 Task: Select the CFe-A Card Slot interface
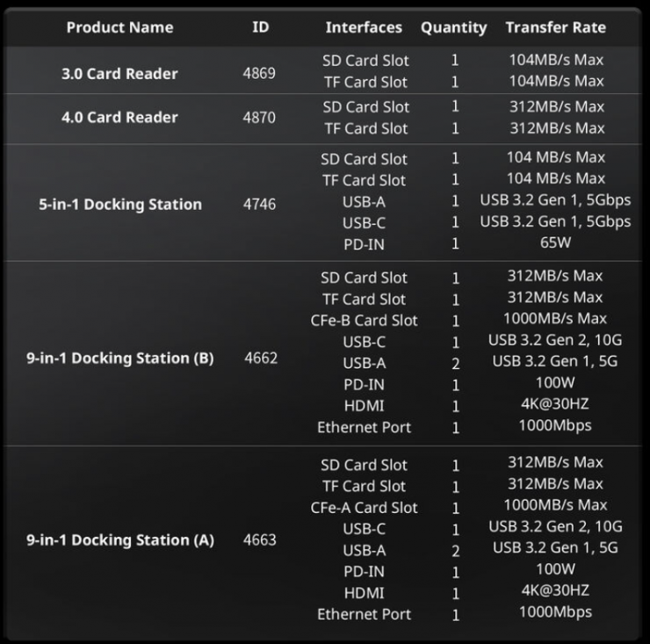[x=364, y=508]
